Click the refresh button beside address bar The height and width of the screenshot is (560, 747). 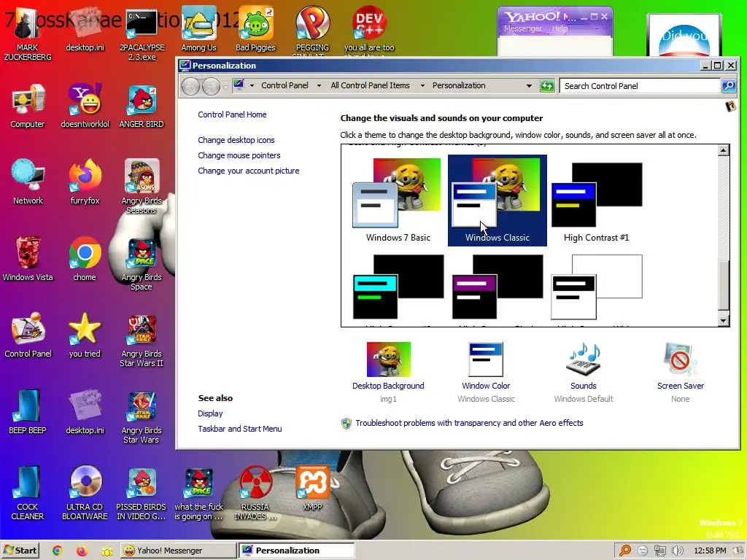pos(547,86)
